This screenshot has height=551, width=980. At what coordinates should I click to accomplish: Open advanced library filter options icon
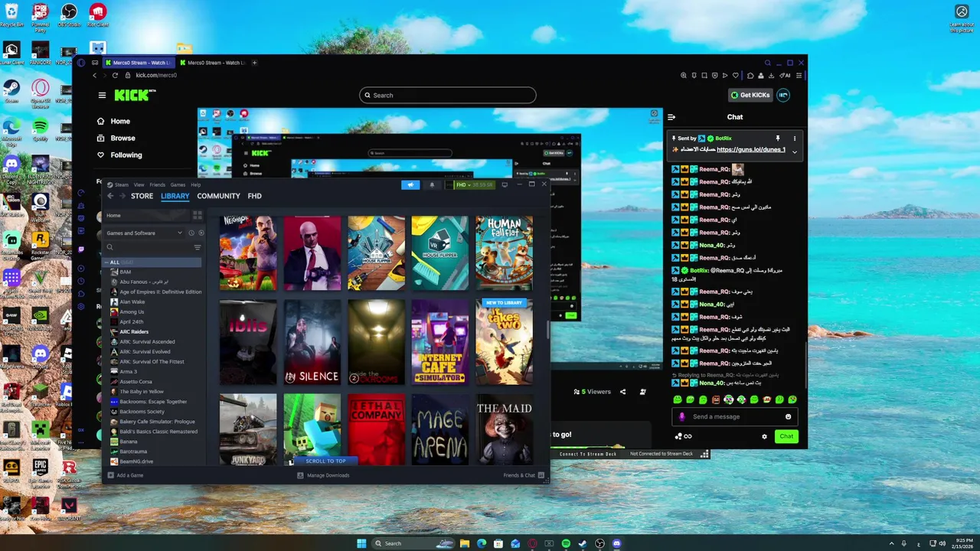(x=198, y=247)
